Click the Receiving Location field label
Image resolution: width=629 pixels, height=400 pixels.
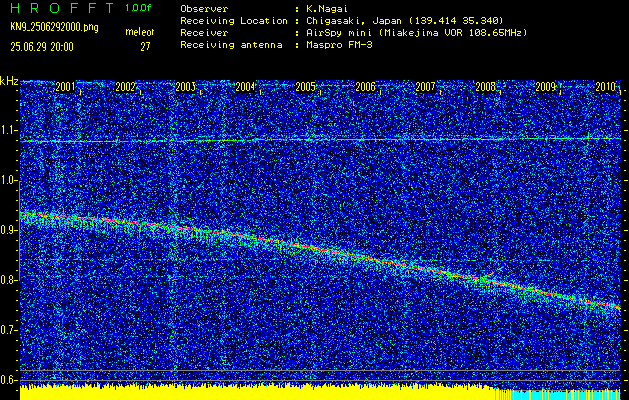234,21
